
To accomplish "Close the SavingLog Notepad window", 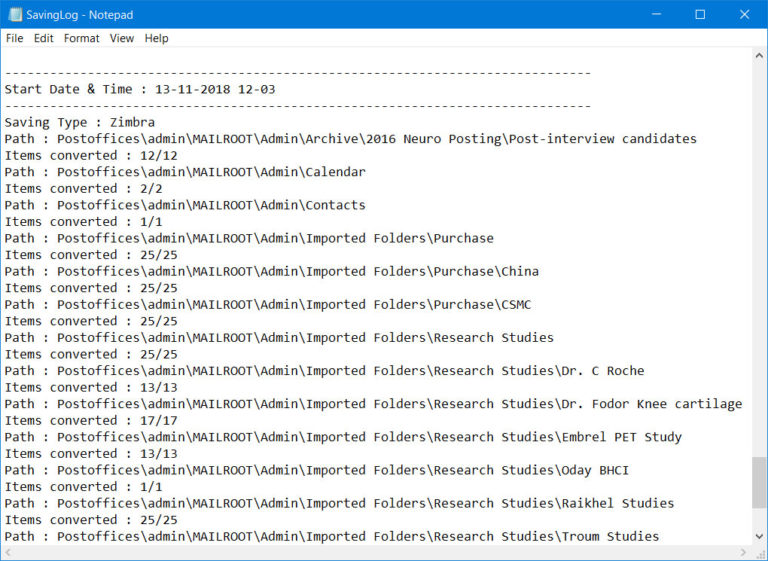I will point(745,14).
